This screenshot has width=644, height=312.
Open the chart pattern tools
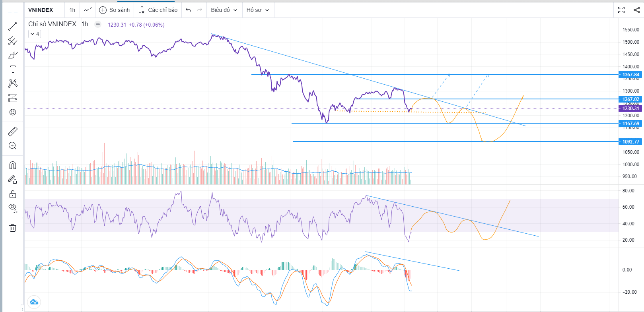point(13,83)
